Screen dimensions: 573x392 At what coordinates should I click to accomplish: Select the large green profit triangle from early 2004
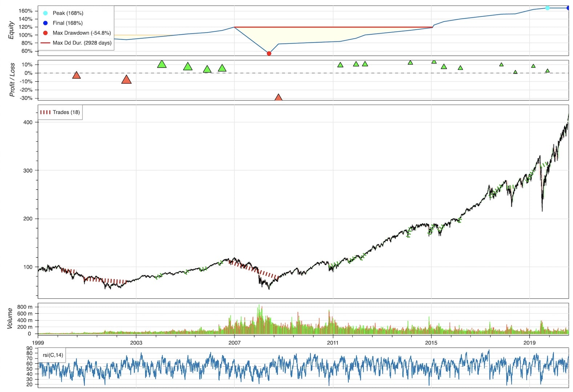point(162,64)
